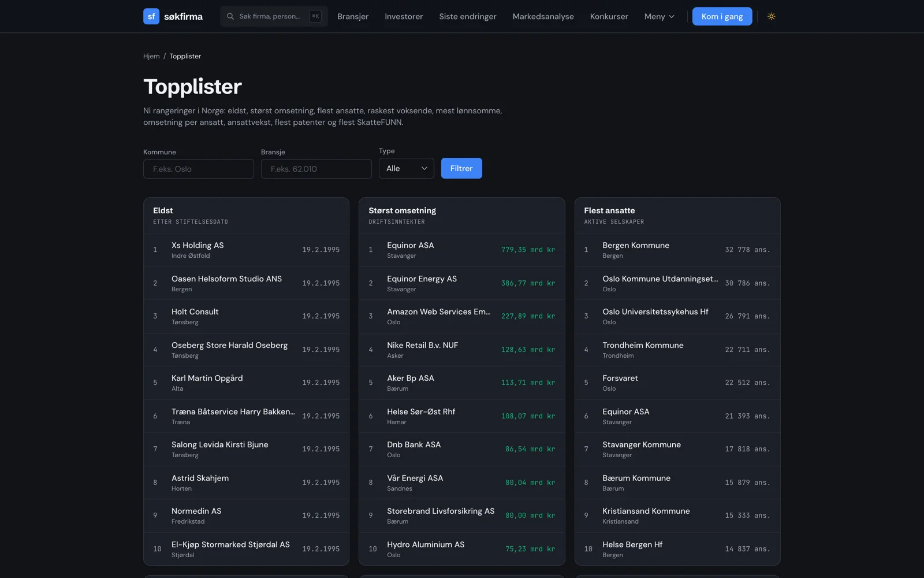Viewport: 924px width, 578px height.
Task: Open Siste endringer page
Action: point(468,16)
